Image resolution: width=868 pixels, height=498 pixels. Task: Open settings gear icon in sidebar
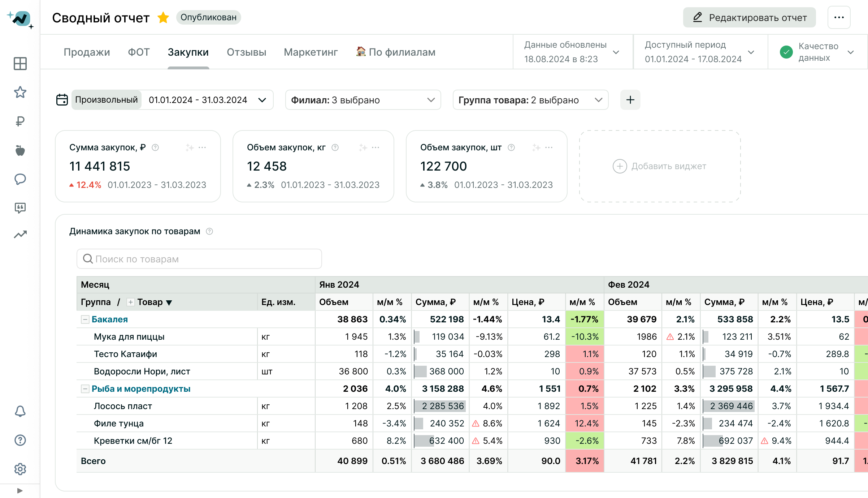pos(20,469)
